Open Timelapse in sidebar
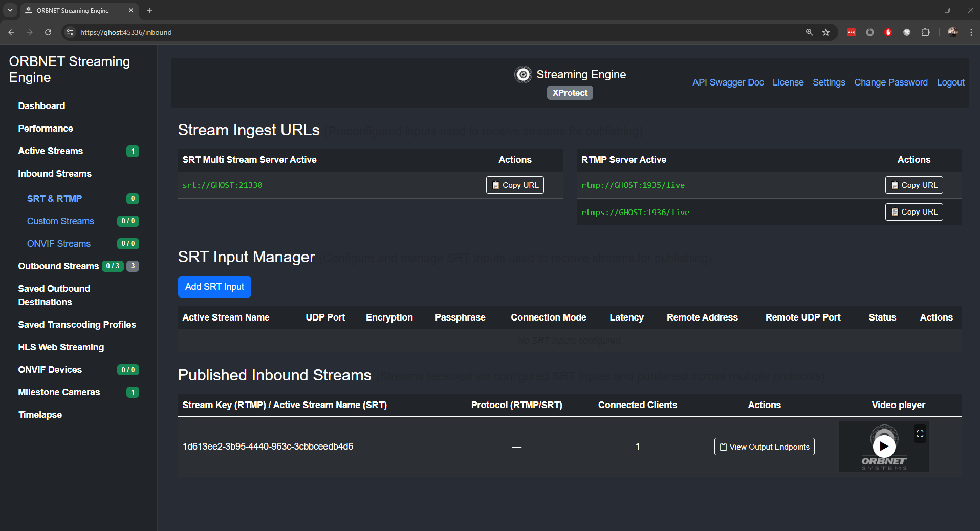The image size is (980, 531). (x=40, y=415)
